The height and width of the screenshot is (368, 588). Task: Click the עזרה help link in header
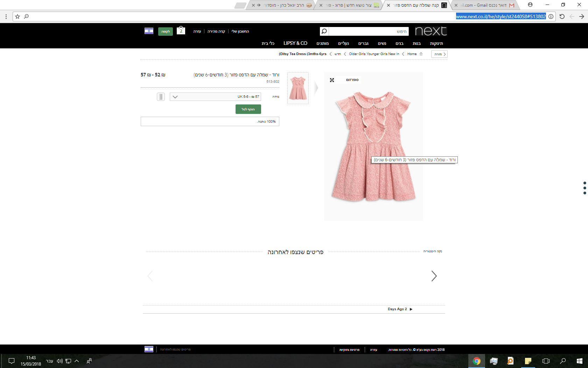pos(197,32)
